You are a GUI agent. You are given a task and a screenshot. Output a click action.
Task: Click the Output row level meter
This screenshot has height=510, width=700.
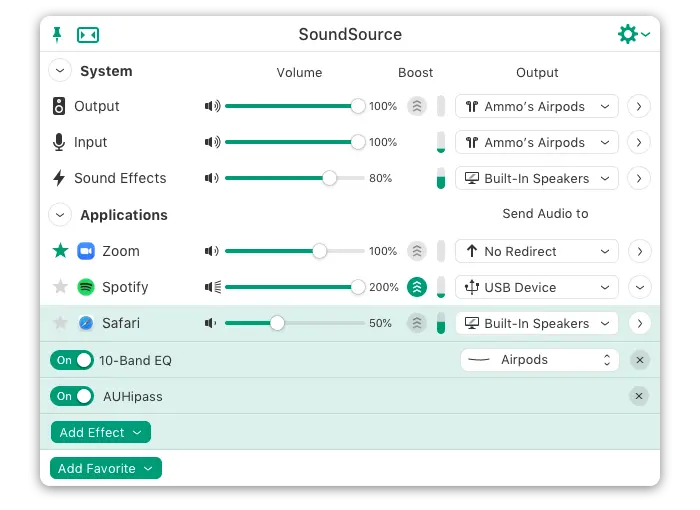point(441,106)
